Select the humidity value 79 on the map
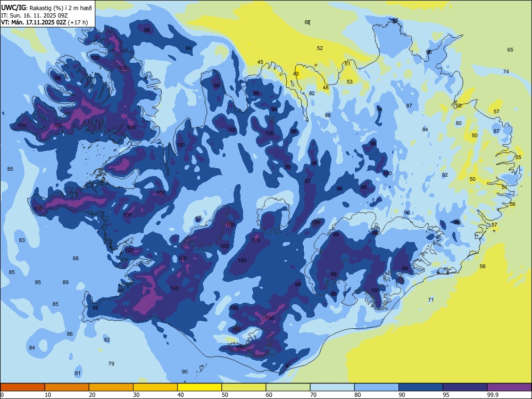The image size is (532, 399). 111,363
